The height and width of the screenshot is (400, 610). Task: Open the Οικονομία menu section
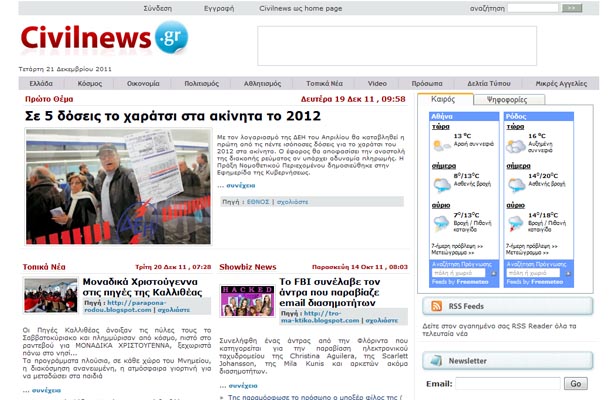click(143, 83)
